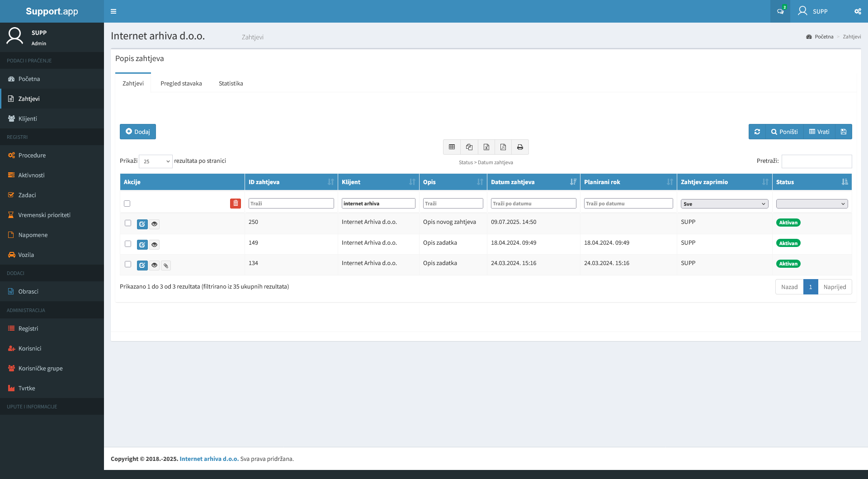Click the ID zahtjeva Traži filter field
Image resolution: width=868 pixels, height=479 pixels.
291,204
